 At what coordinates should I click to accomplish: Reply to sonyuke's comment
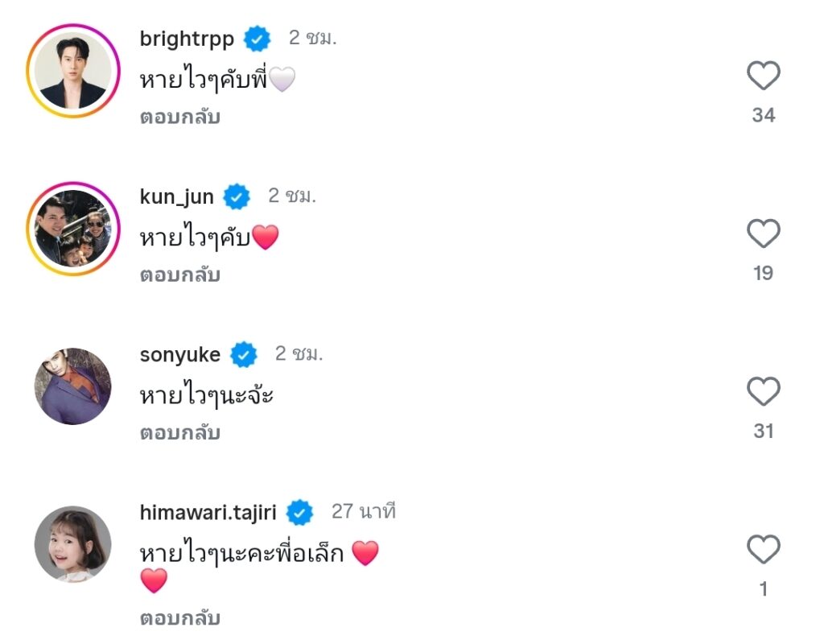pyautogui.click(x=180, y=433)
